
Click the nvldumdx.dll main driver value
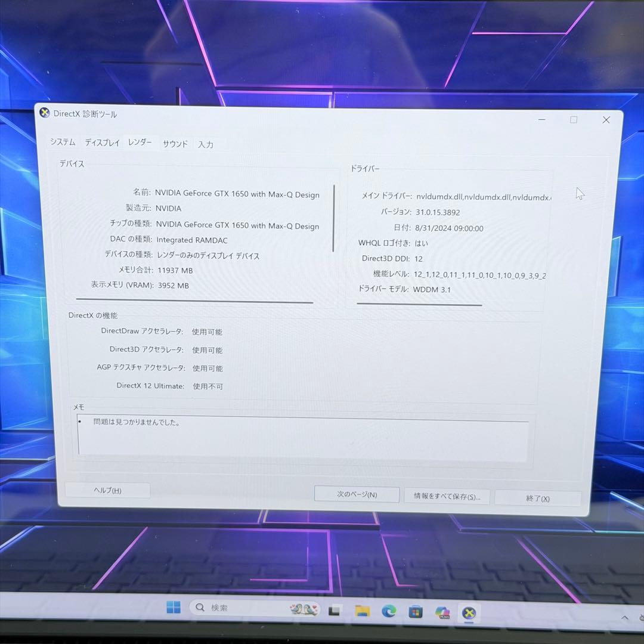pos(484,197)
